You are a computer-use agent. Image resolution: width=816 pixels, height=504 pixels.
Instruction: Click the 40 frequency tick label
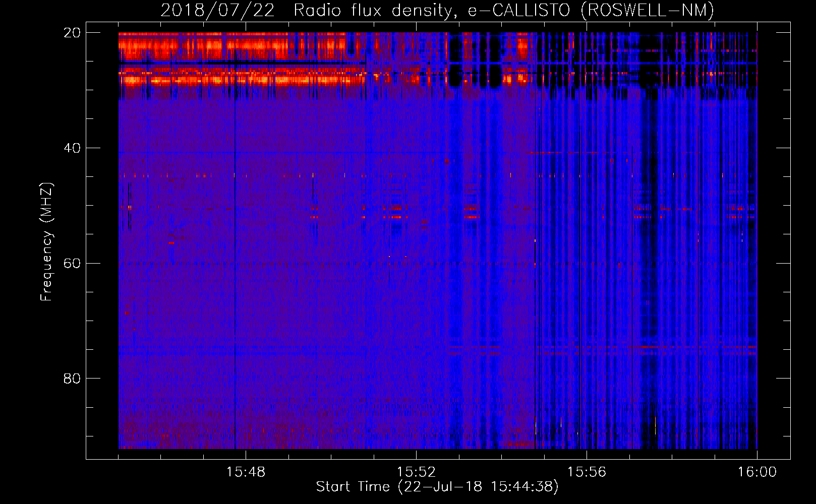[72, 148]
